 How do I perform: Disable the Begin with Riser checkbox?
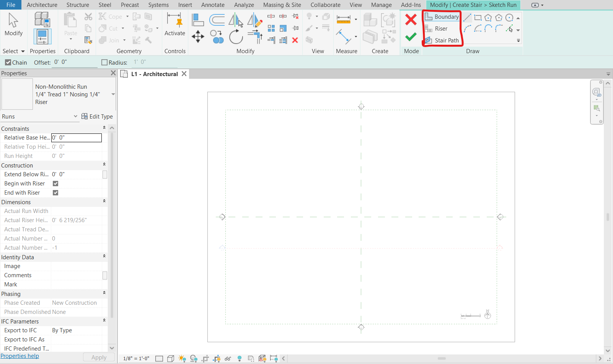pos(55,183)
